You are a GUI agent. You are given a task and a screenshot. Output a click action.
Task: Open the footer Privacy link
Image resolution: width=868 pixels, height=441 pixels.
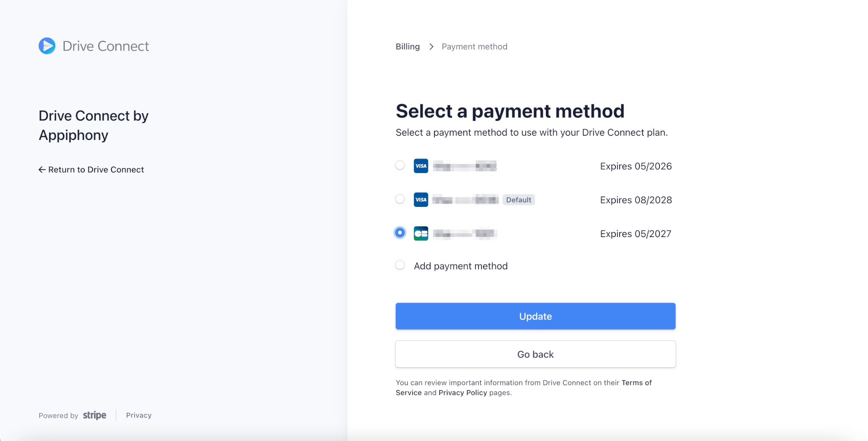point(139,416)
